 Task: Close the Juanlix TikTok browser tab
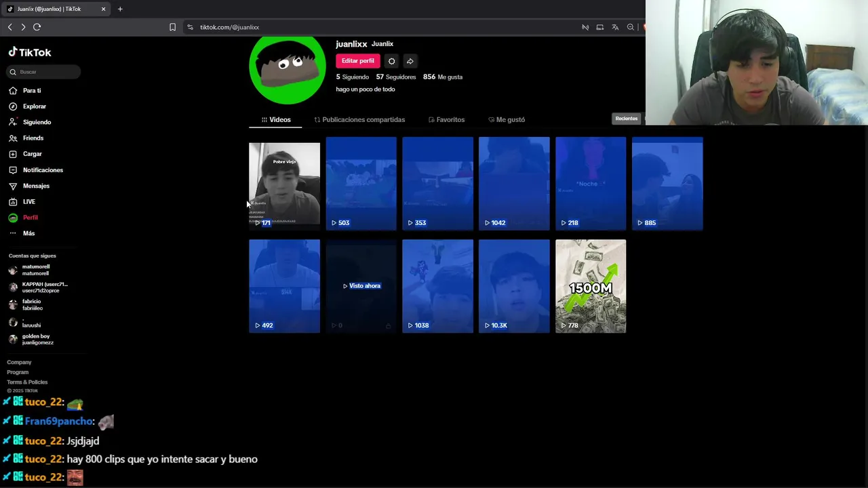pos(103,9)
